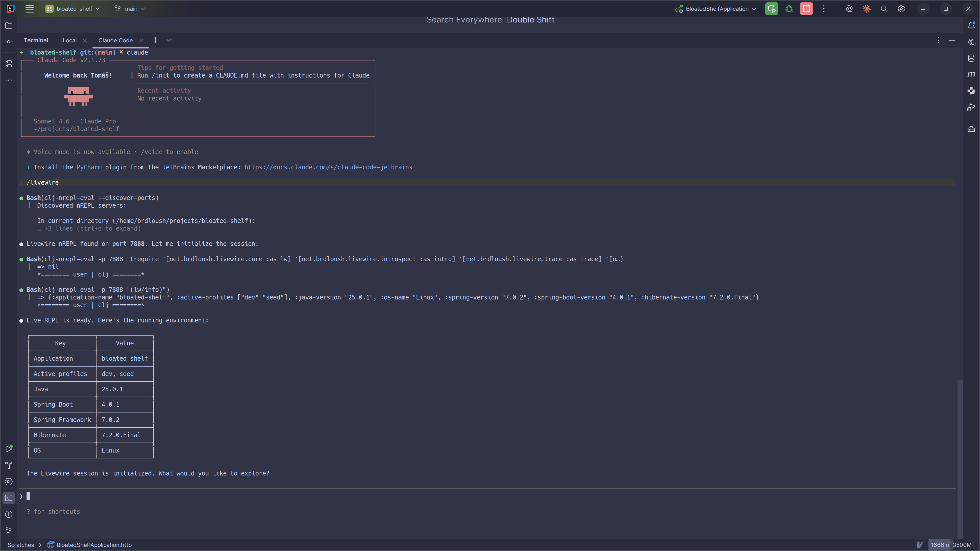
Task: Click the /livewire command line
Action: coord(487,183)
